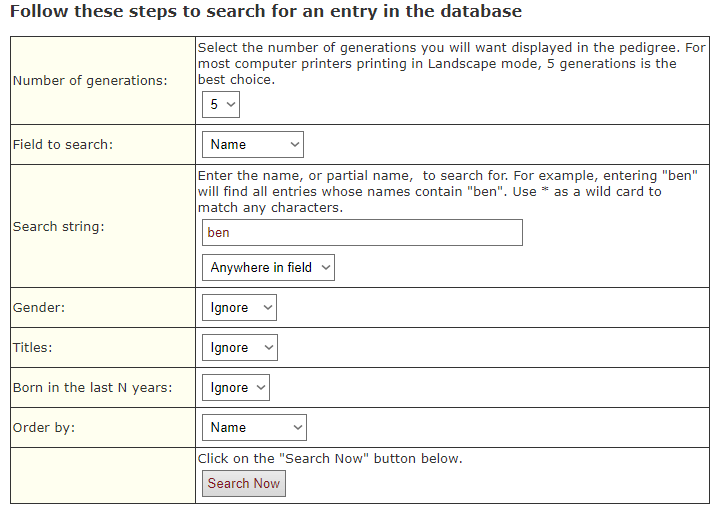Click the search string text box
The image size is (715, 509).
point(362,233)
